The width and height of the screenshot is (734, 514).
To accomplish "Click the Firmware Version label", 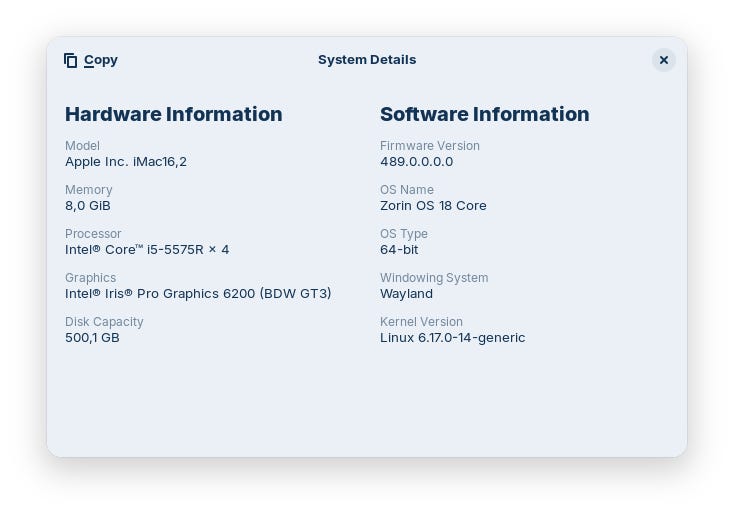I will (430, 146).
